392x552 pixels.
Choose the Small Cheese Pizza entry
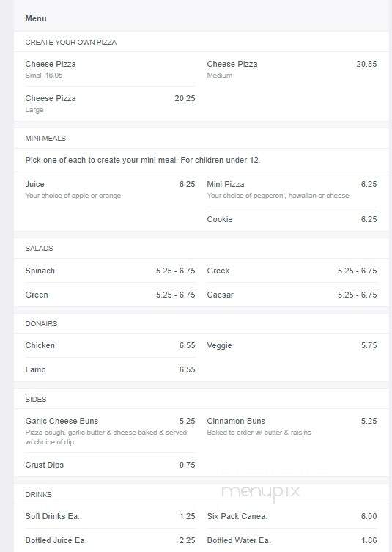click(110, 69)
